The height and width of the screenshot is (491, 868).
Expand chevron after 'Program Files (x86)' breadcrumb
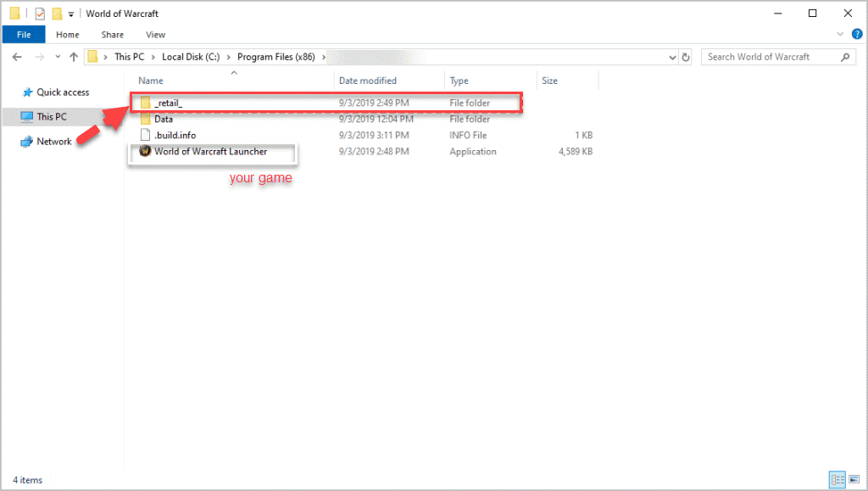(x=324, y=57)
